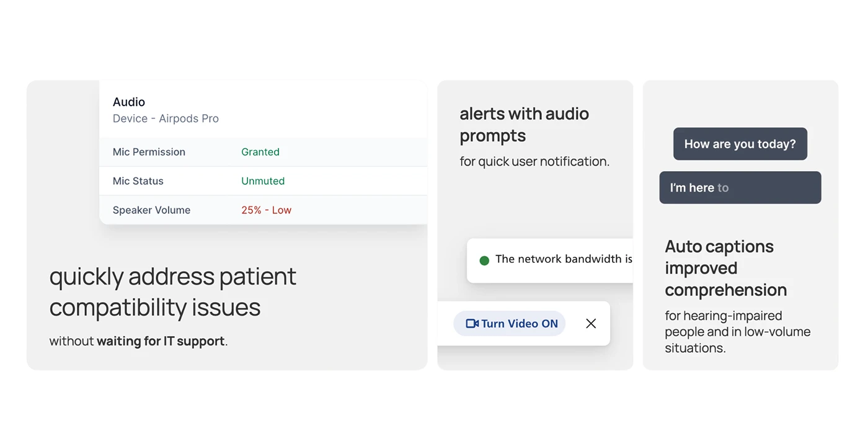Select the Mic Status row

pyautogui.click(x=263, y=181)
